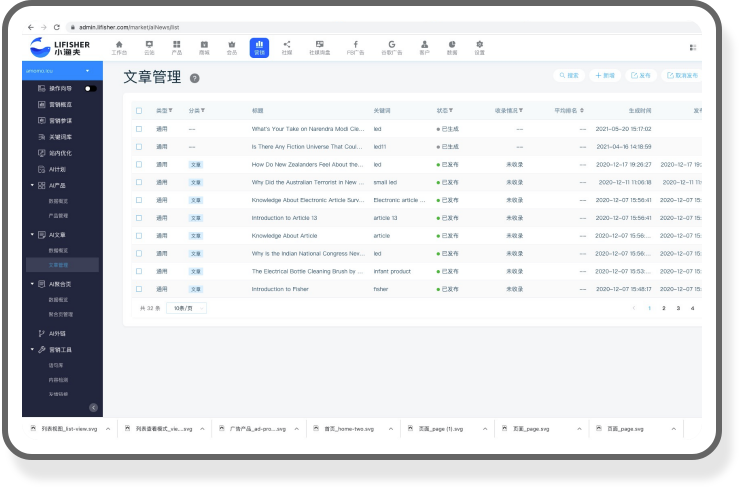Open 语句库 under 营销工具
Viewport: 744px width, 492px height.
tap(56, 365)
